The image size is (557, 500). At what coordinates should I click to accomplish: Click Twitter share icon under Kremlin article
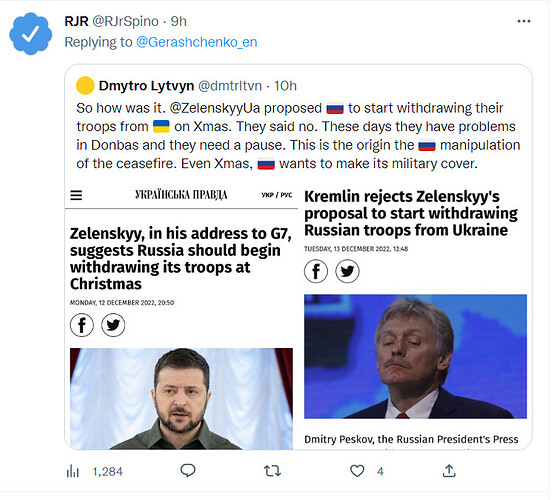347,271
